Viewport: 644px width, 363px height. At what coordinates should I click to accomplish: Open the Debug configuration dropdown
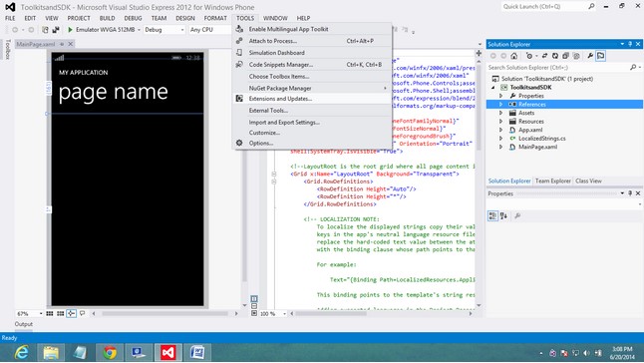click(x=182, y=30)
